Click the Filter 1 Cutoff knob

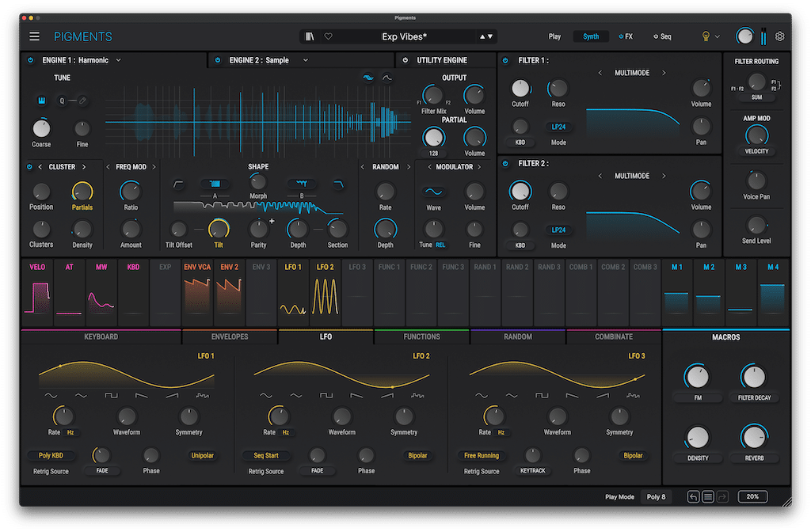coord(520,89)
